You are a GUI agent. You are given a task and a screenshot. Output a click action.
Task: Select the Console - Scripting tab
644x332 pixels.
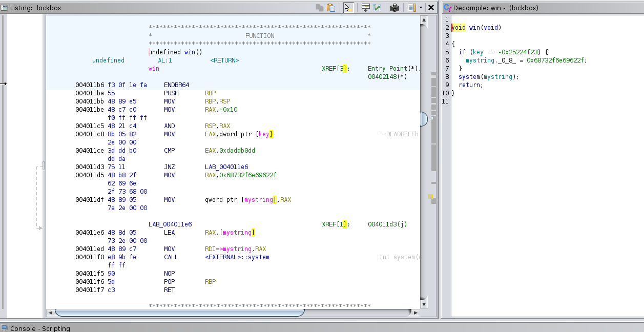point(40,328)
